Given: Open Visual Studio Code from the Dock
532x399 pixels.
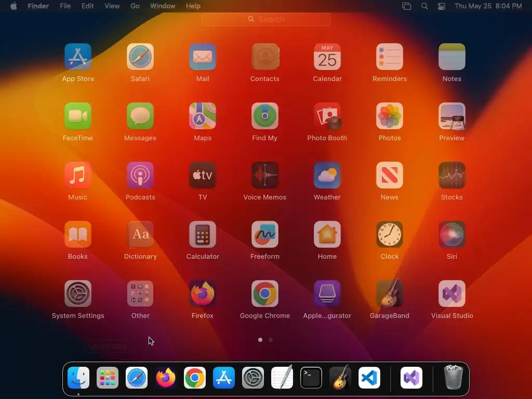Looking at the screenshot, I should coord(369,378).
